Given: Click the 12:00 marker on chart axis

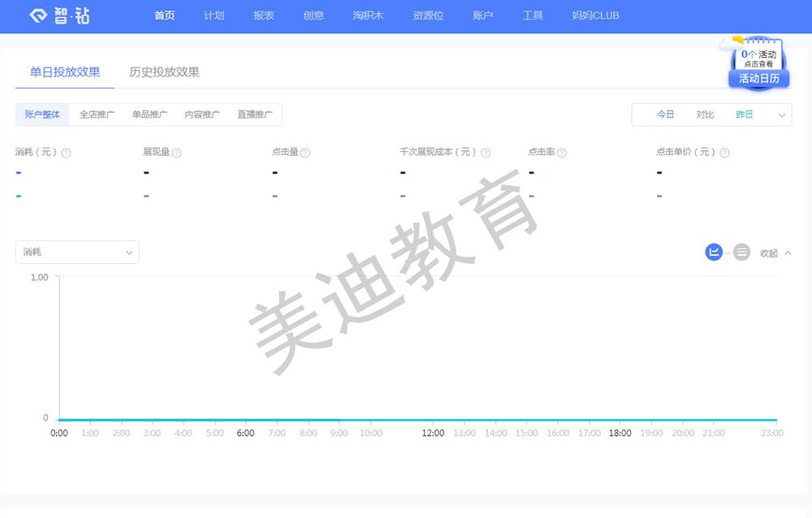Looking at the screenshot, I should coord(433,433).
